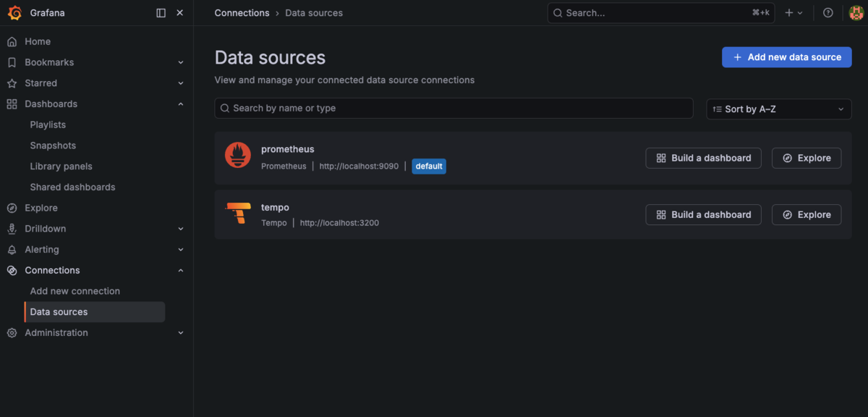This screenshot has height=417, width=868.
Task: Click Connections breadcrumb link
Action: pyautogui.click(x=242, y=13)
